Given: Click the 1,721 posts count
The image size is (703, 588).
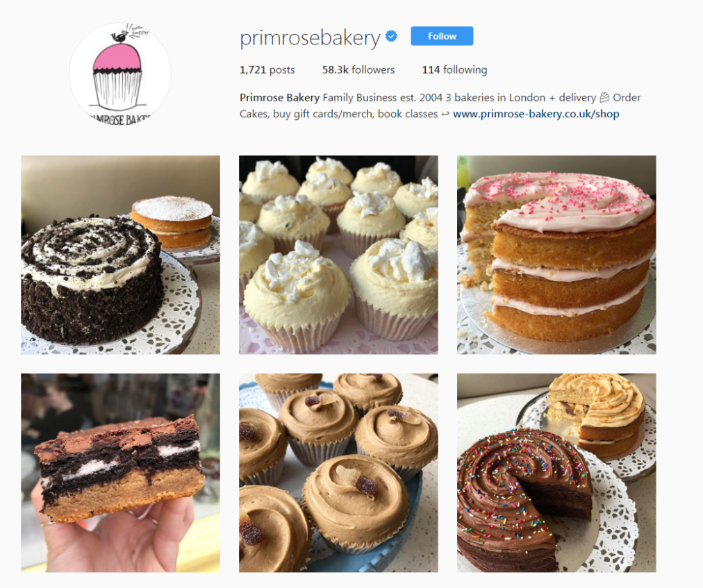Looking at the screenshot, I should pos(267,70).
